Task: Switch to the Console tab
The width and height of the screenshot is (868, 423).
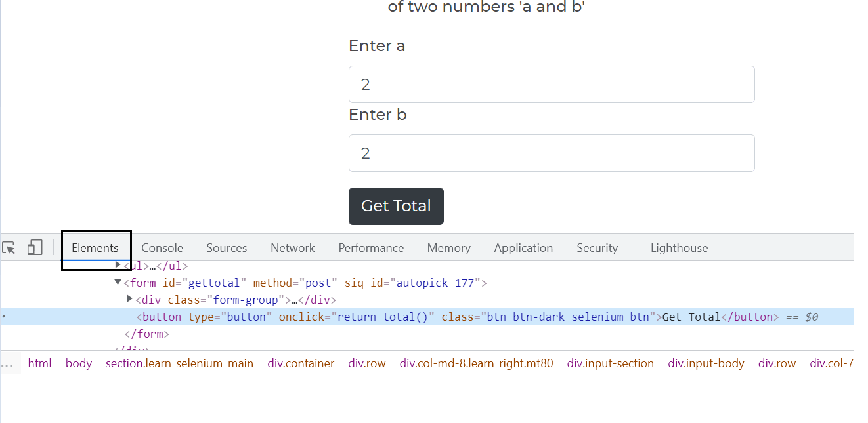Action: click(x=162, y=248)
